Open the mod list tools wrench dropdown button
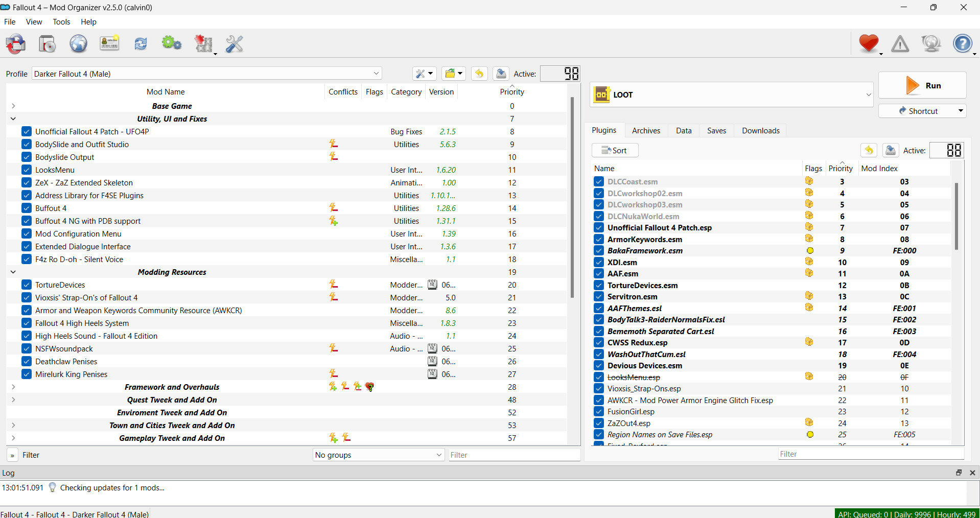 [x=424, y=74]
